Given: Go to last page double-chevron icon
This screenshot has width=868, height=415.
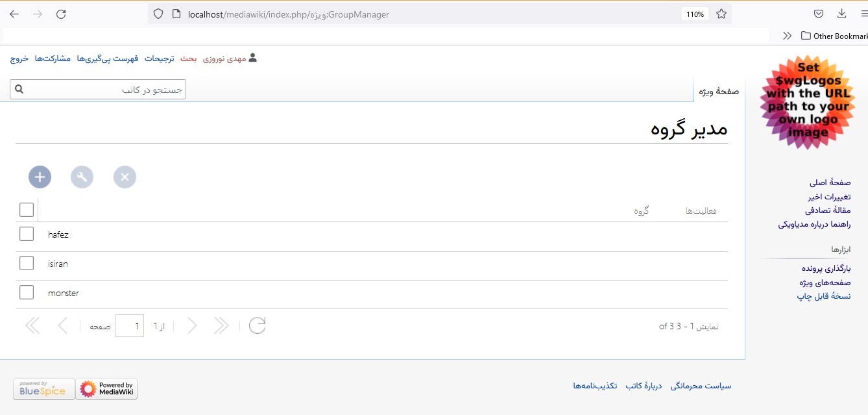Looking at the screenshot, I should [x=221, y=325].
